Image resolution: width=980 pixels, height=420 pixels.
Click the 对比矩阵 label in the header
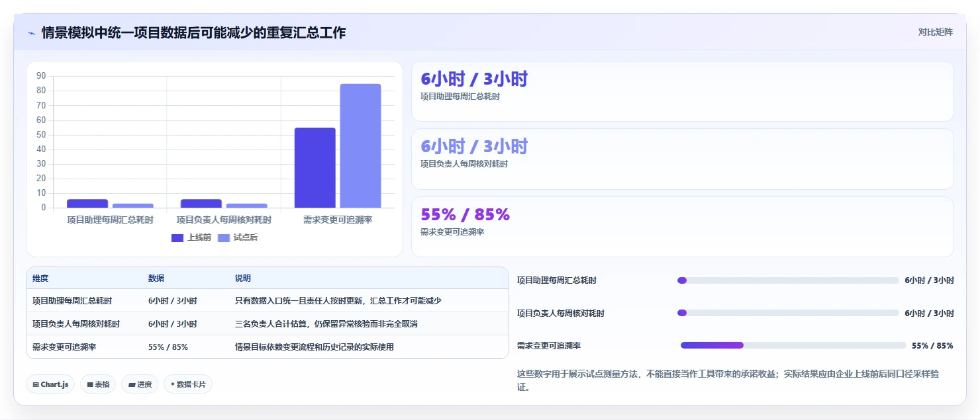click(935, 32)
